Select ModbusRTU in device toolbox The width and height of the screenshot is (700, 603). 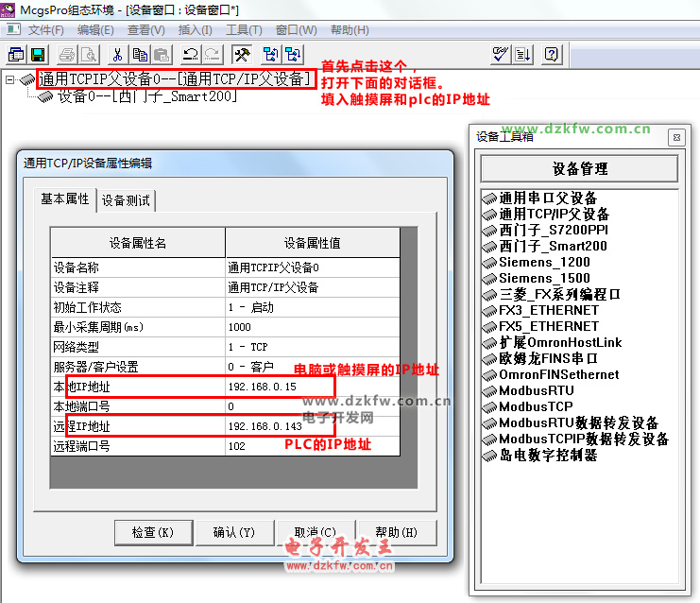(x=537, y=391)
